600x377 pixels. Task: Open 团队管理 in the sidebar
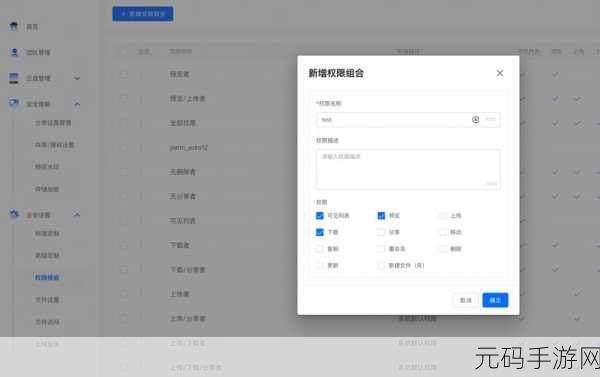[x=38, y=52]
